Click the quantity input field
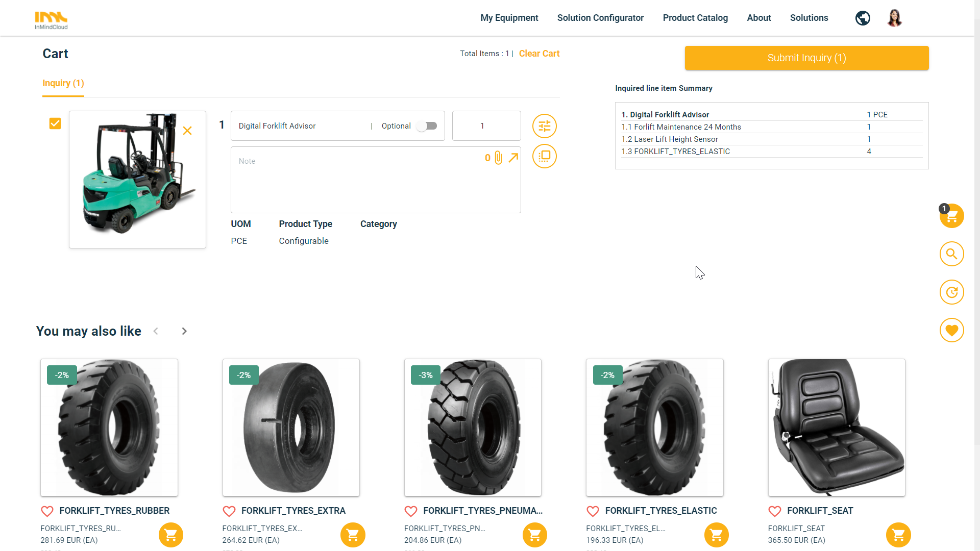This screenshot has width=980, height=551. 486,126
